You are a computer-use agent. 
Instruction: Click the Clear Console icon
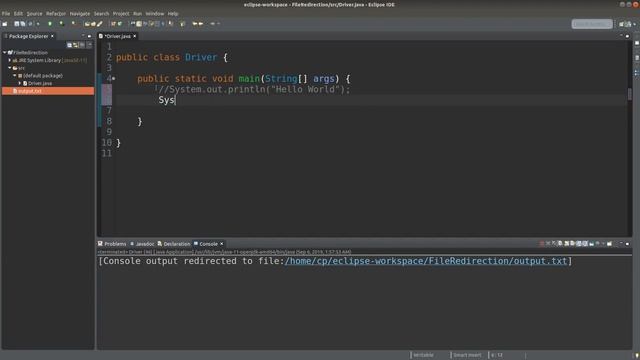[x=560, y=244]
